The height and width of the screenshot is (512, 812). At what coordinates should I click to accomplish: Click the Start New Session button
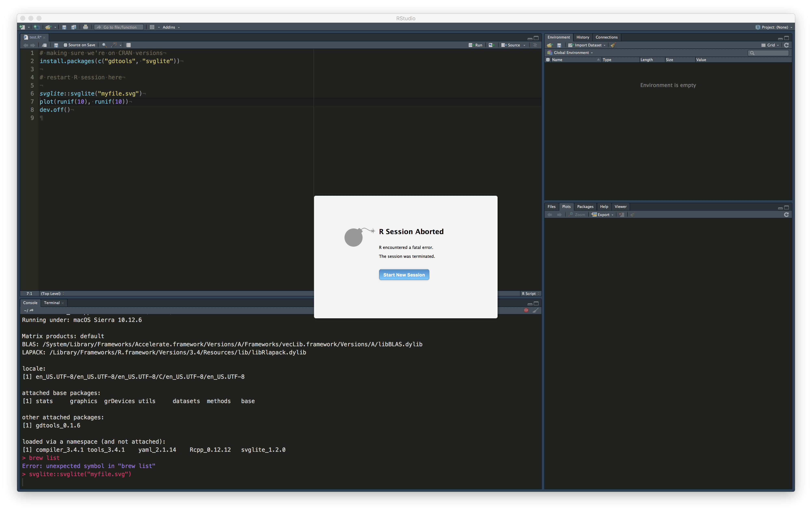[x=404, y=275]
